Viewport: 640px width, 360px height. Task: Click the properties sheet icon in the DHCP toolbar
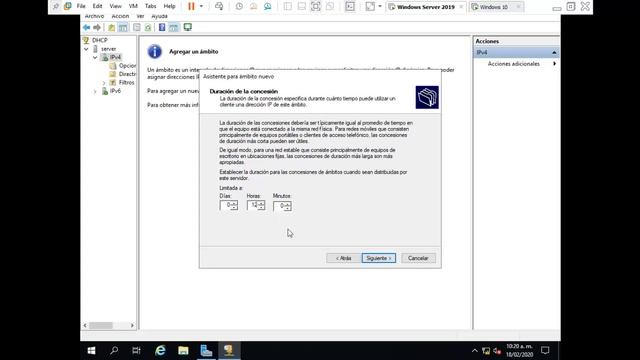click(x=137, y=27)
